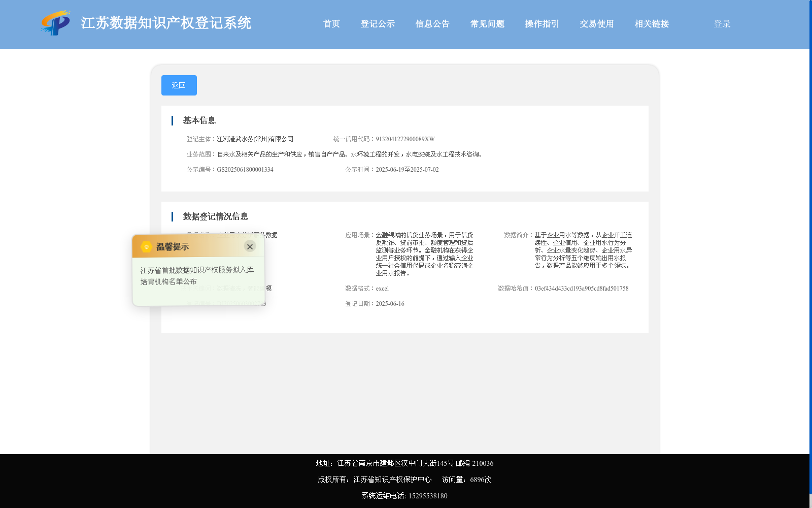Select 公示编号 GS2025061800001334
The height and width of the screenshot is (508, 812).
pos(245,170)
